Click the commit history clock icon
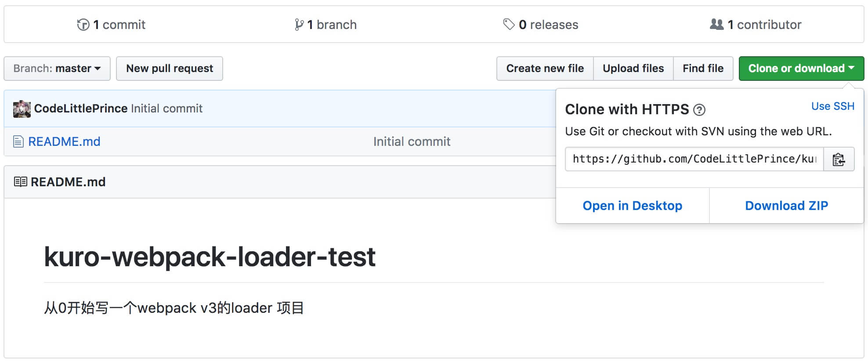Viewport: 868px width, 362px height. 83,25
